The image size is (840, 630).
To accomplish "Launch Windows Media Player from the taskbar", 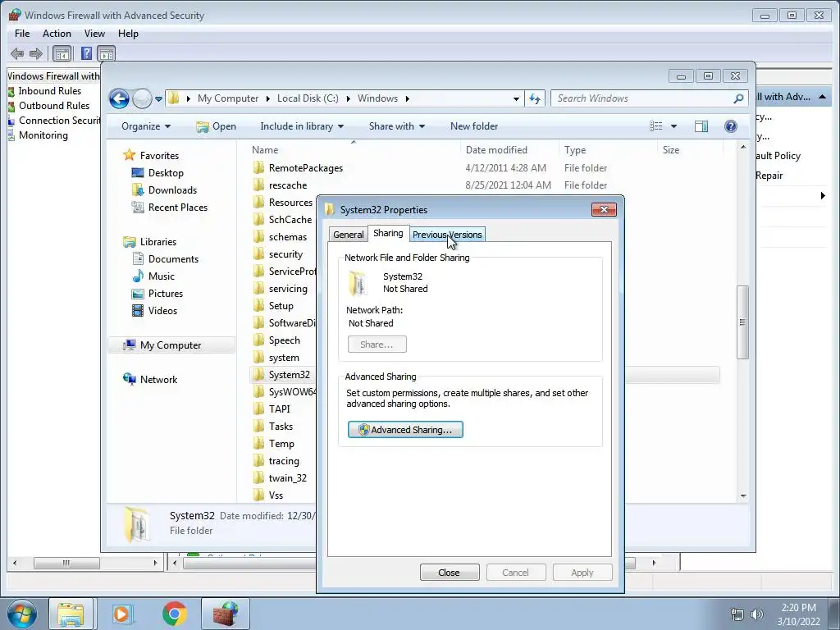I will tap(121, 614).
